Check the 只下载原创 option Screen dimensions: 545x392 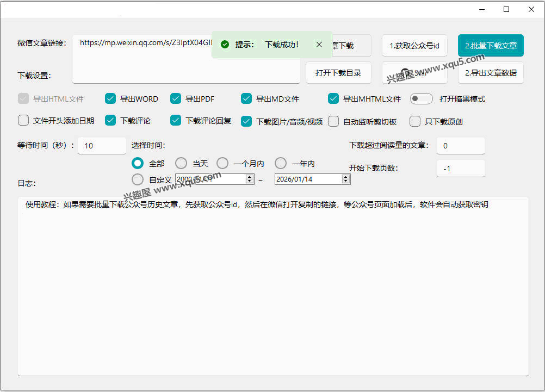(415, 121)
